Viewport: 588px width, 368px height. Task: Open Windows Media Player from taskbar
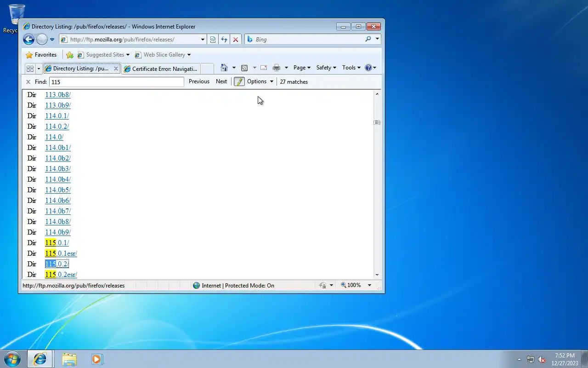(97, 359)
